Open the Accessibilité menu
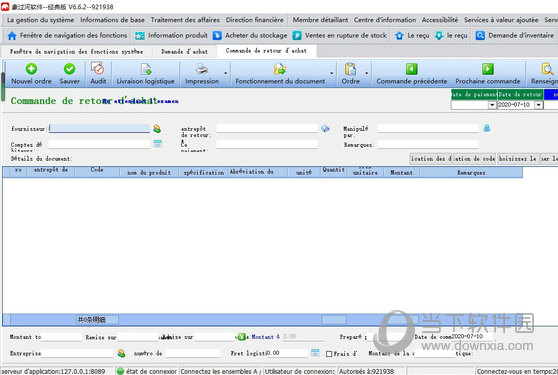Screen dimensions: 558x375 tap(440, 20)
